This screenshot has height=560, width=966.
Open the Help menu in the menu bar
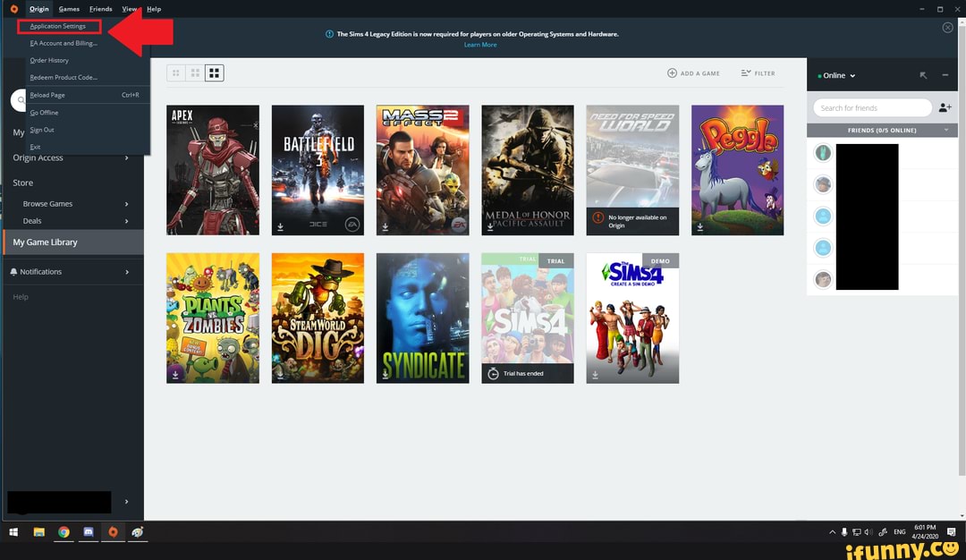(154, 9)
